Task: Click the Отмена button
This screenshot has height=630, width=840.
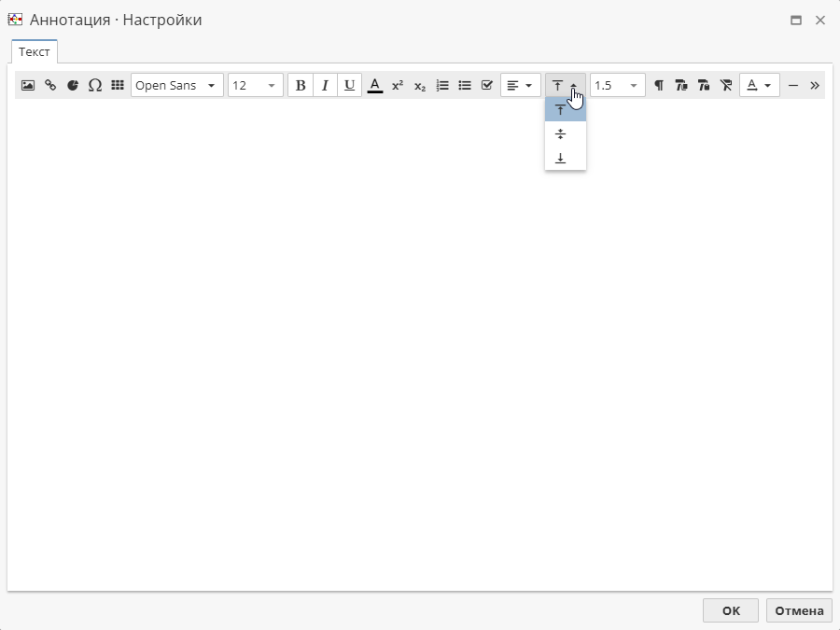Action: tap(799, 610)
